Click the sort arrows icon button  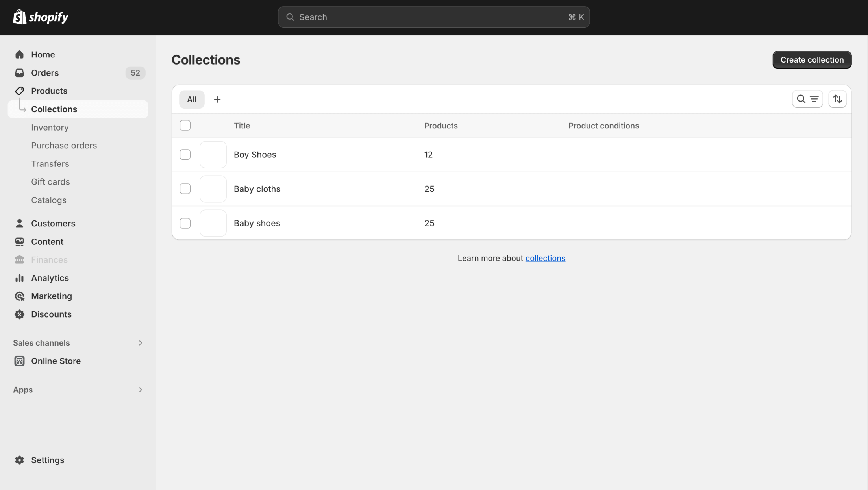click(837, 99)
